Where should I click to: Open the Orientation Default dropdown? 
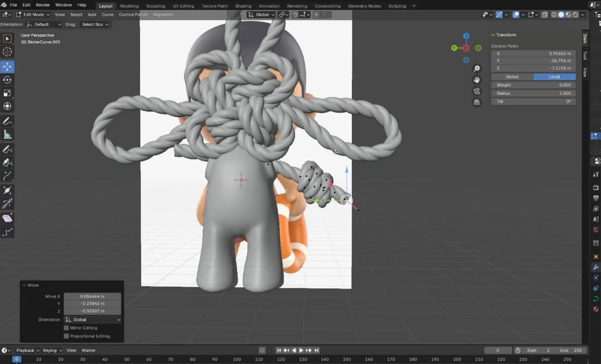click(44, 24)
